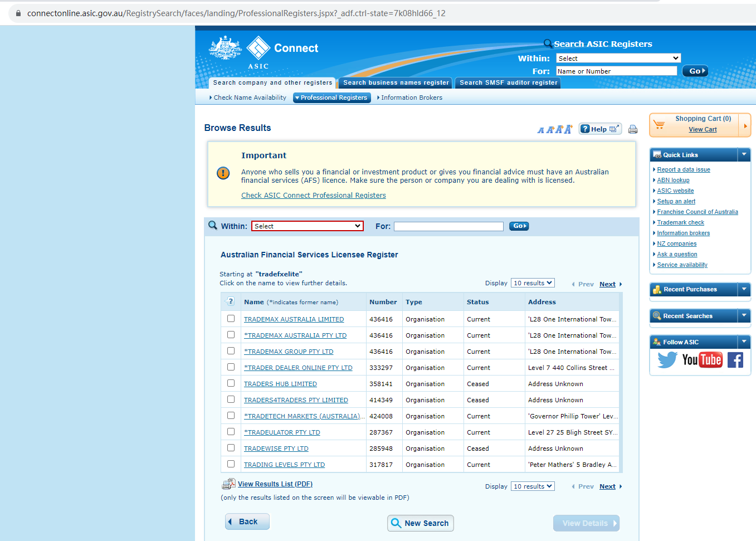
Task: Click the magnifier icon beside Within label
Action: [x=213, y=226]
